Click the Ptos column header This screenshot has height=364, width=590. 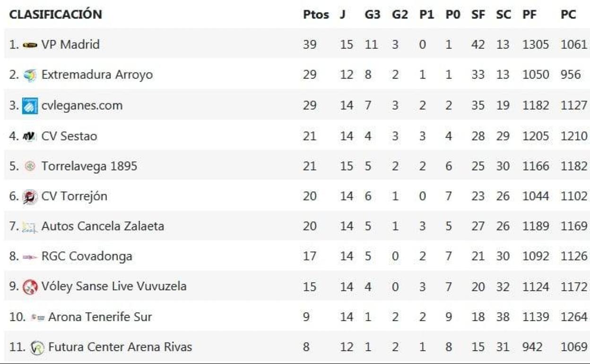click(316, 15)
